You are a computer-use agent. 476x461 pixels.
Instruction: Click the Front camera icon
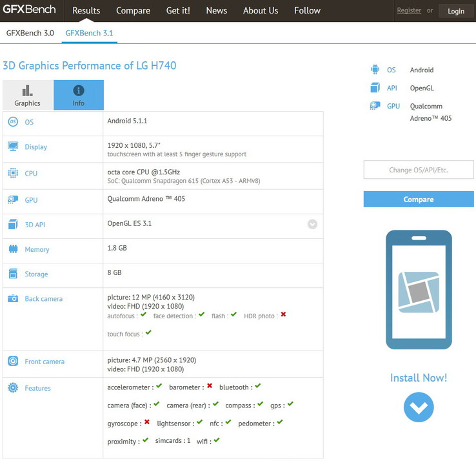pyautogui.click(x=13, y=361)
